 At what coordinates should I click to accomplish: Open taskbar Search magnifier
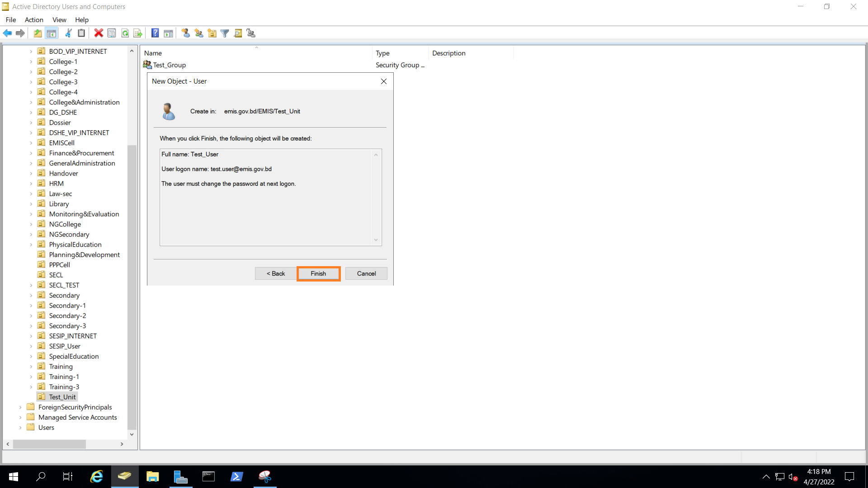(x=41, y=477)
